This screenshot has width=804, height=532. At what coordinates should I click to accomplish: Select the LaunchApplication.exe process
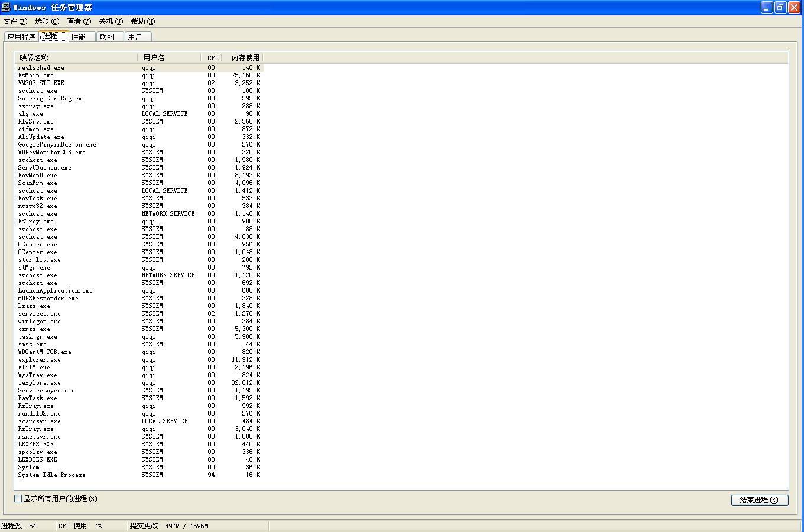point(139,291)
